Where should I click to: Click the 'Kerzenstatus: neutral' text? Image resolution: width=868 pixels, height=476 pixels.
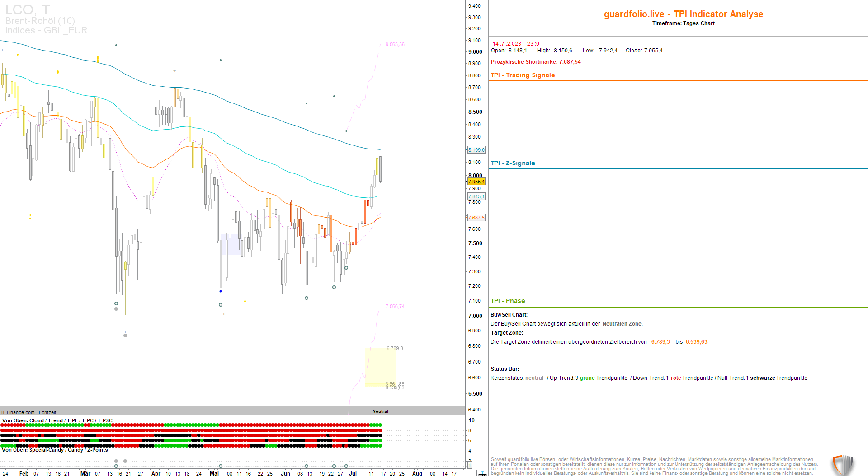(517, 378)
